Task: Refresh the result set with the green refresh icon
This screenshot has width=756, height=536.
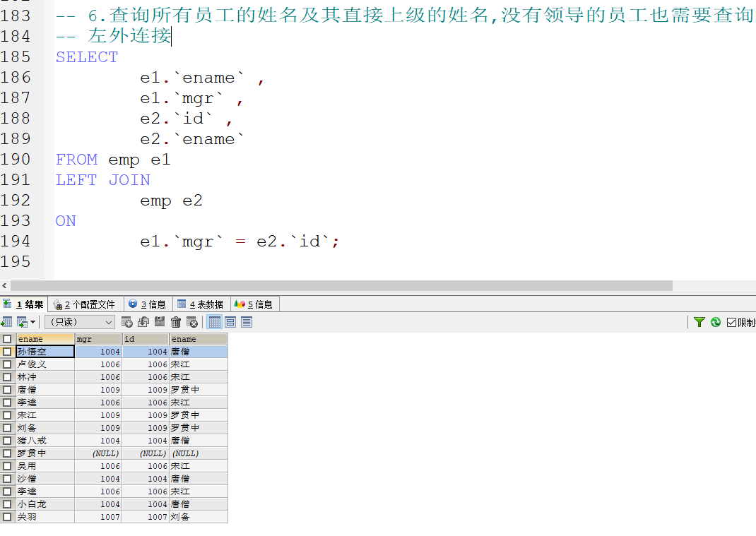Action: (x=716, y=322)
